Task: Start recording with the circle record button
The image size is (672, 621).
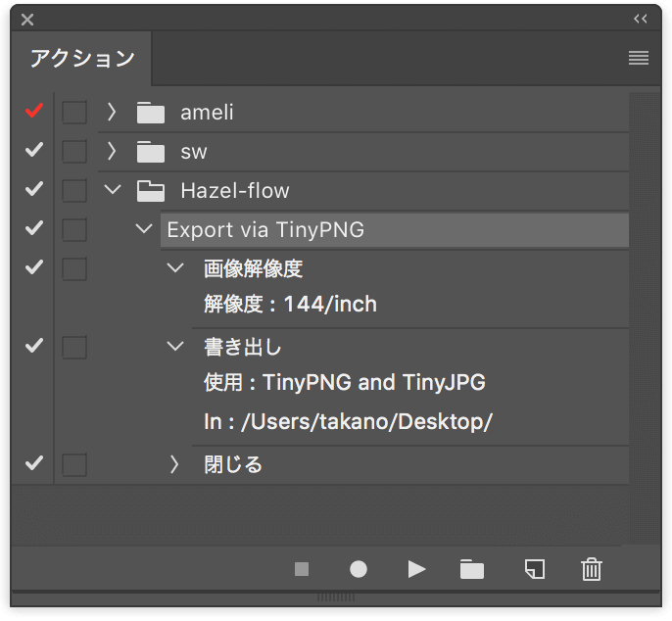Action: [359, 569]
